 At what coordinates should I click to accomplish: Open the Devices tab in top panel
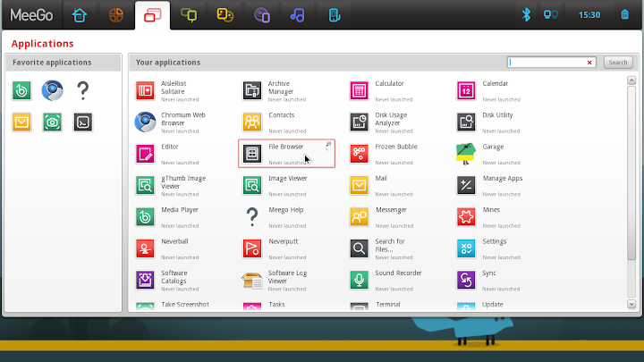click(x=335, y=15)
